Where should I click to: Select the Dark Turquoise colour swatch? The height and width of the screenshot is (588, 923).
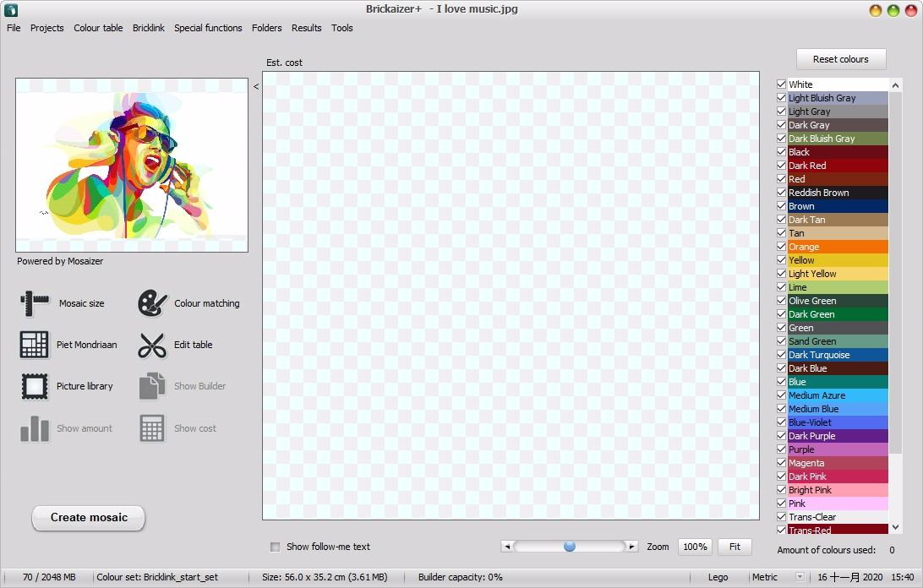(838, 355)
